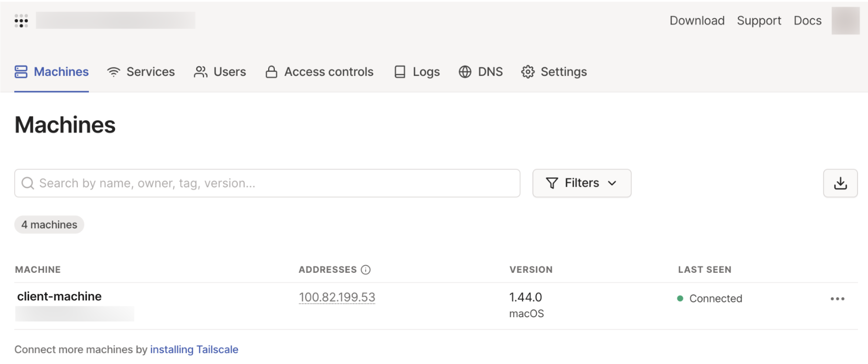868x364 pixels.
Task: Click the user avatar in top right
Action: click(x=845, y=21)
